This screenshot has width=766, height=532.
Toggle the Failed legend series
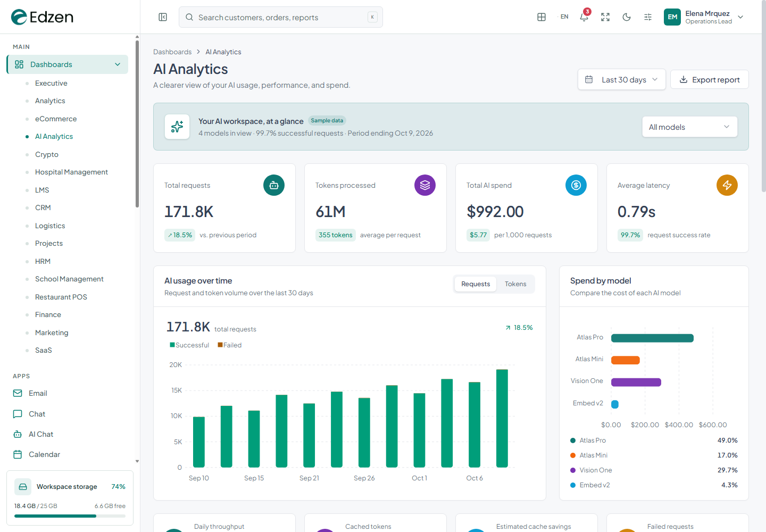tap(230, 345)
